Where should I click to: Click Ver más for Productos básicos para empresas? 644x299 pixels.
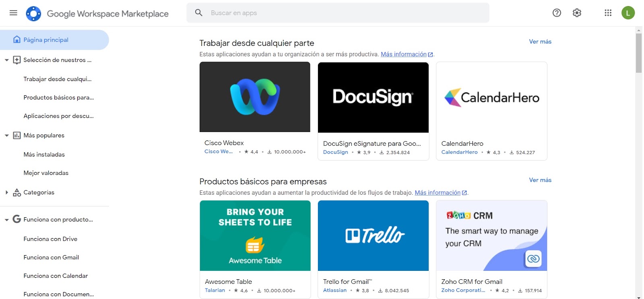click(x=540, y=180)
